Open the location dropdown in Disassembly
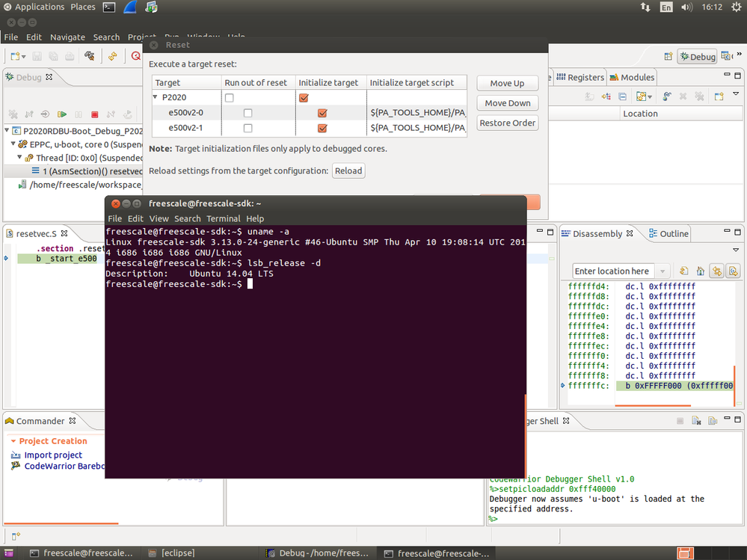The image size is (747, 560). [x=662, y=271]
